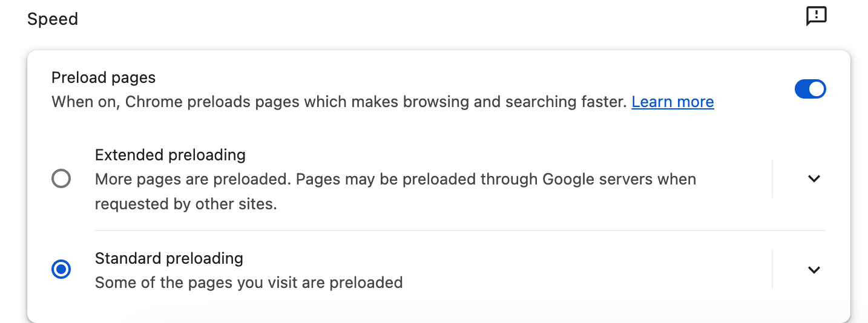Screen dimensions: 868x323
Task: Click the vertical separator beside Extended preloading chevron
Action: 772,179
